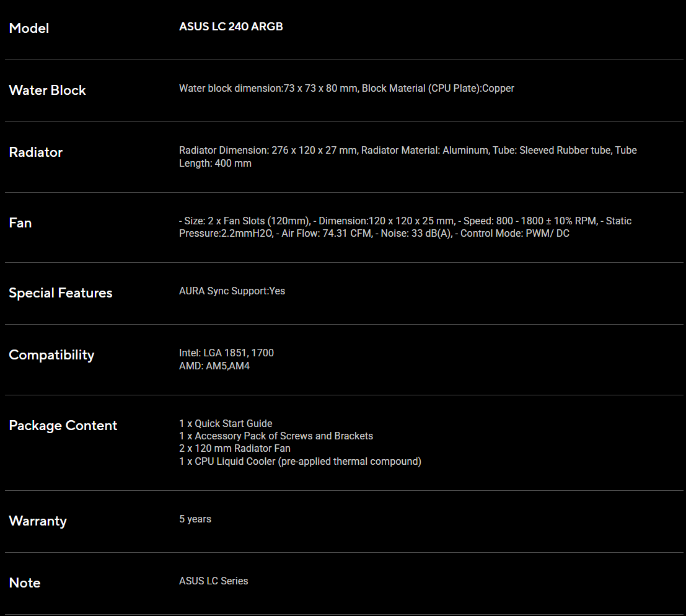Image resolution: width=686 pixels, height=616 pixels.
Task: Click the Model row label
Action: pyautogui.click(x=29, y=29)
